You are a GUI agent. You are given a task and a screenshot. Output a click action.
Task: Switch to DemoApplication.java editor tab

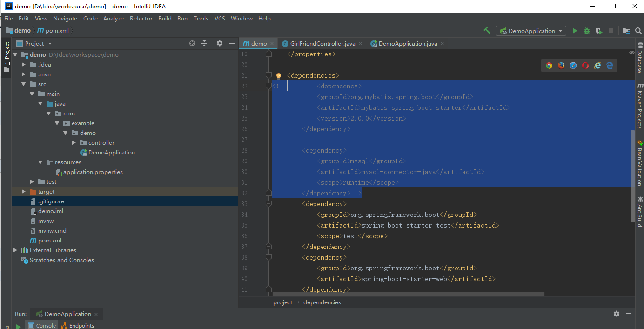(x=408, y=43)
